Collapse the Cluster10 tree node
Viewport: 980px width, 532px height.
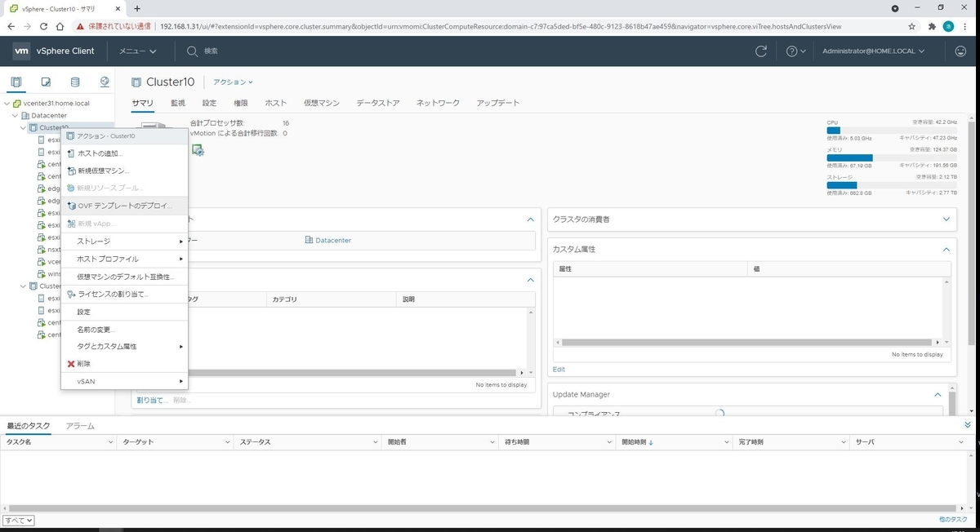coord(24,128)
